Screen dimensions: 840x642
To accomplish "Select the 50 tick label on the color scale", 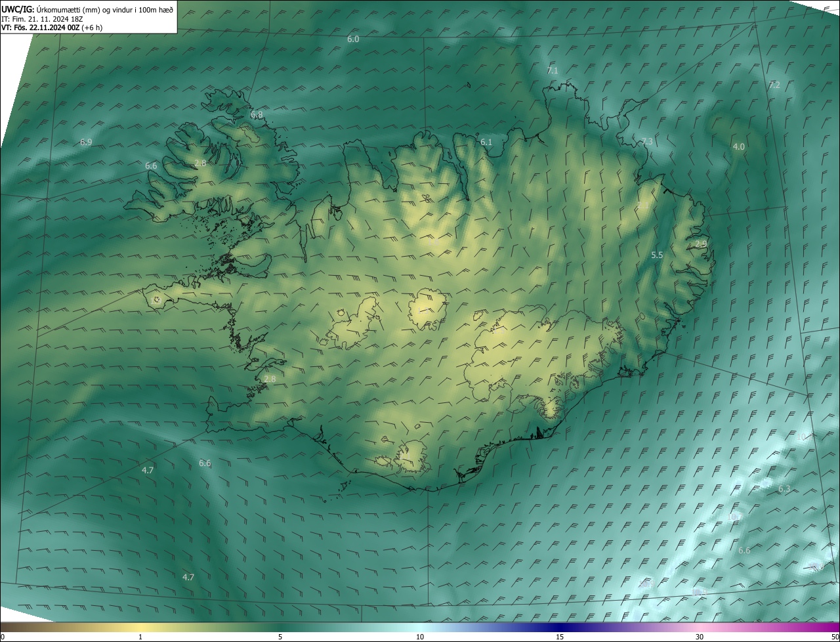I will click(x=835, y=637).
